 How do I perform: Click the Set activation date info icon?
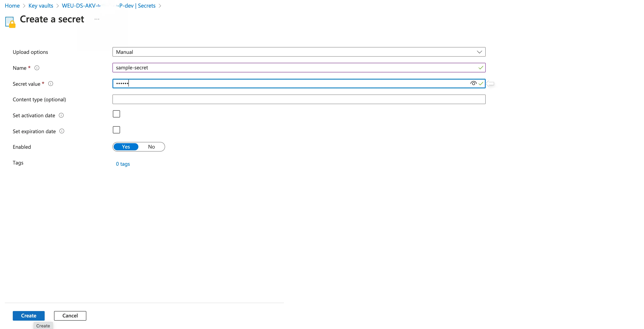(x=61, y=115)
